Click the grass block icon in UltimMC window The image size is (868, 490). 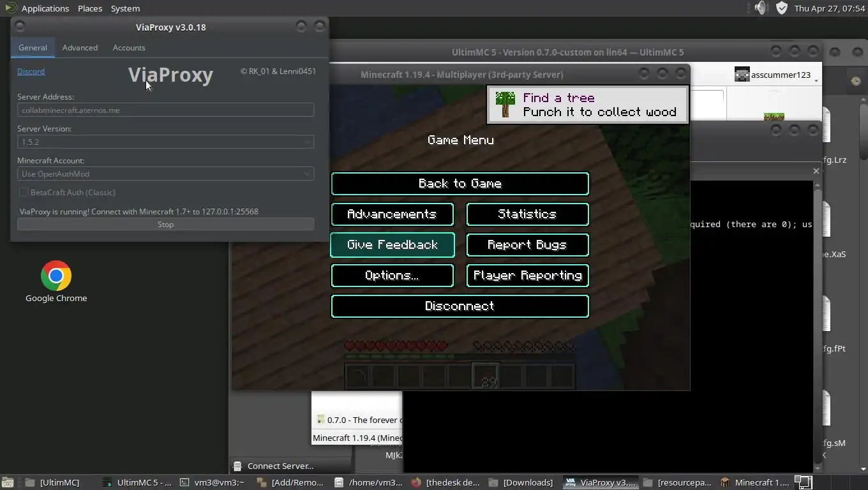click(x=774, y=117)
